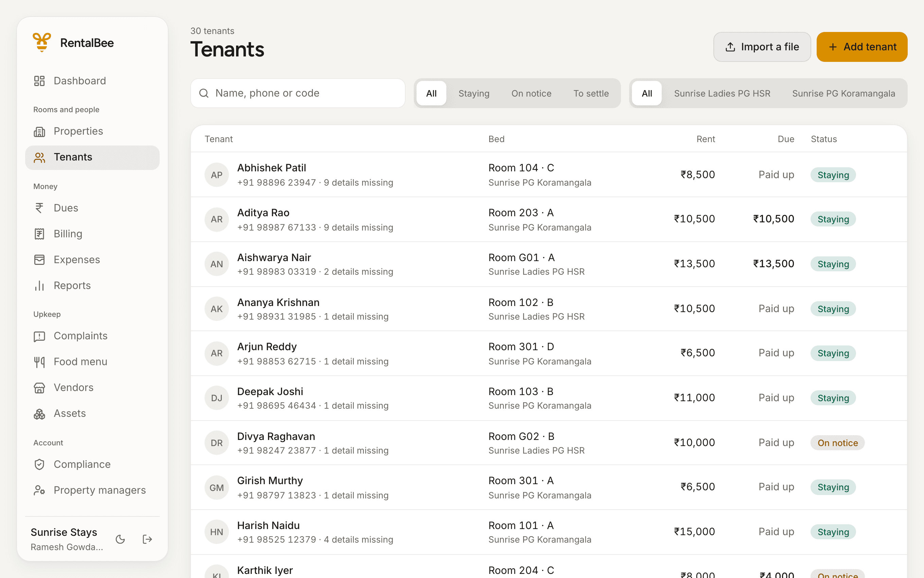The width and height of the screenshot is (924, 578).
Task: Select the All status filter
Action: pos(431,93)
